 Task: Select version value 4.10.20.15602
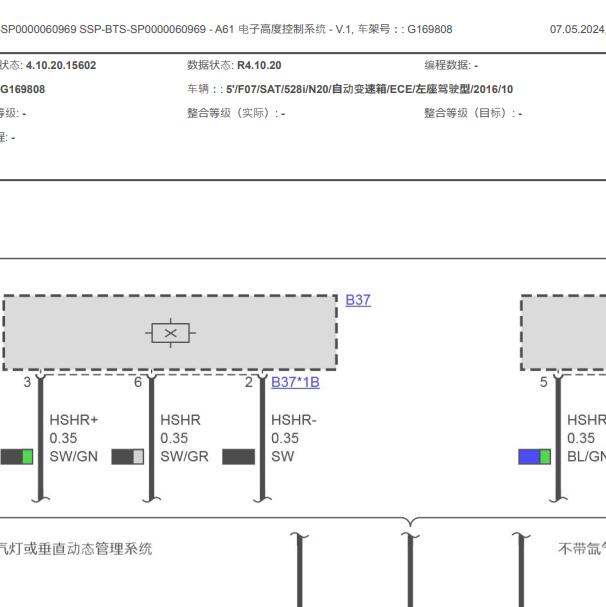click(x=61, y=65)
